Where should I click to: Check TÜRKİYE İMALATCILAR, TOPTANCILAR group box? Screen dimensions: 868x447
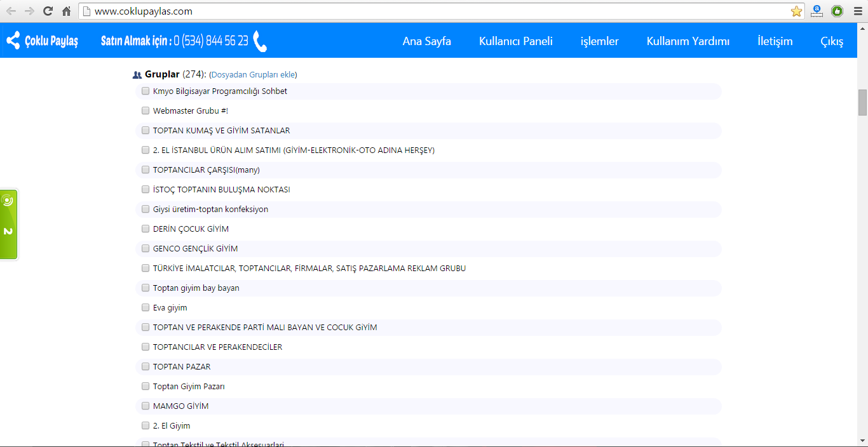[146, 268]
